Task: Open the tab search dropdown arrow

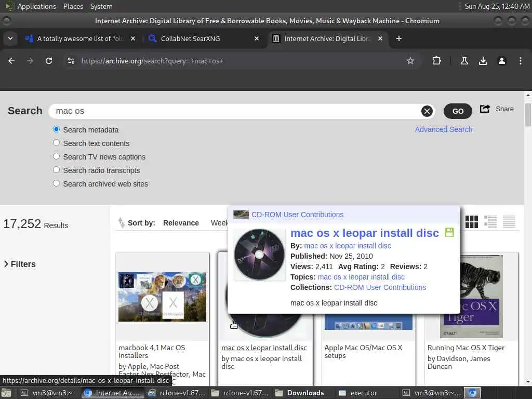Action: [x=10, y=38]
